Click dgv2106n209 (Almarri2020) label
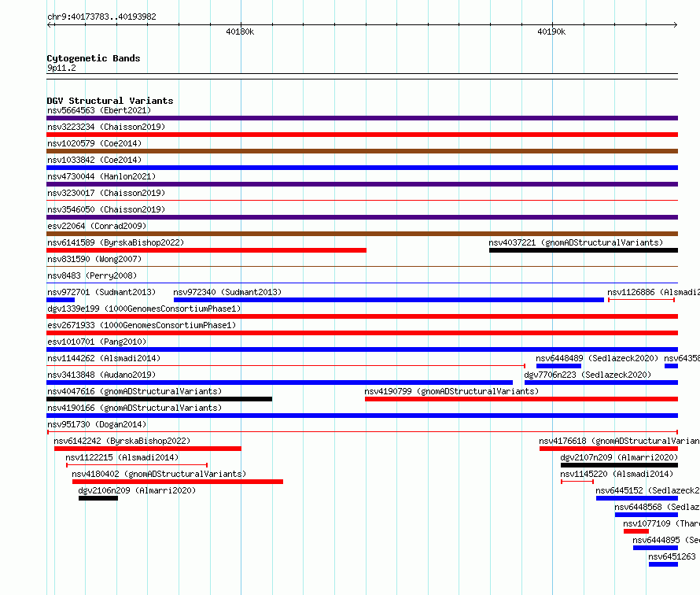 137,490
